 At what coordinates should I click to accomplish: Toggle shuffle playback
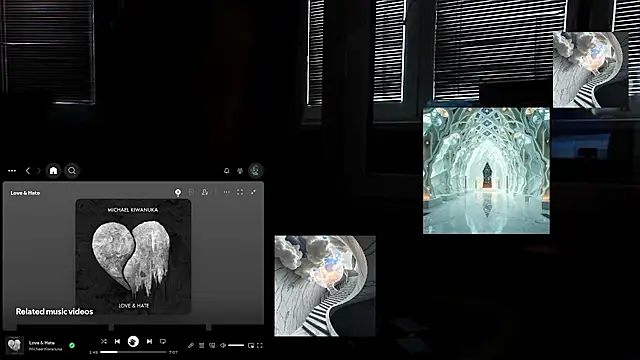pos(104,341)
